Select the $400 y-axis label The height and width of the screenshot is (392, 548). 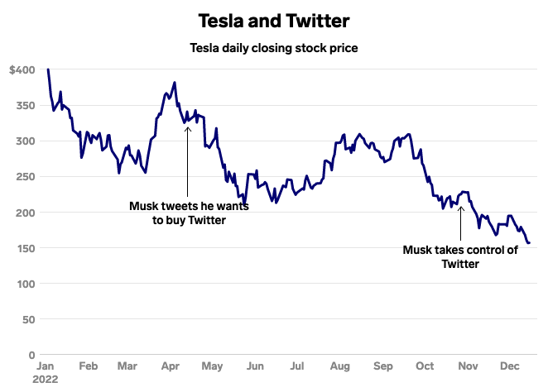coord(22,69)
